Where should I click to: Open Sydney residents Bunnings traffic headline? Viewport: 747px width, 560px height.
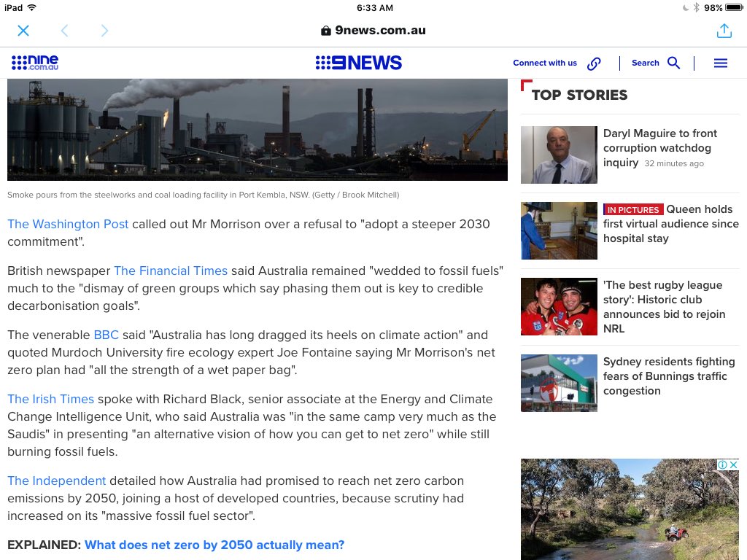[x=669, y=376]
